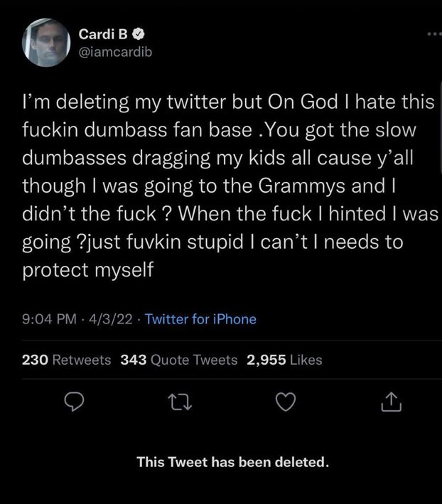442x504 pixels.
Task: Click the 4/3/22 date
Action: [x=113, y=319]
